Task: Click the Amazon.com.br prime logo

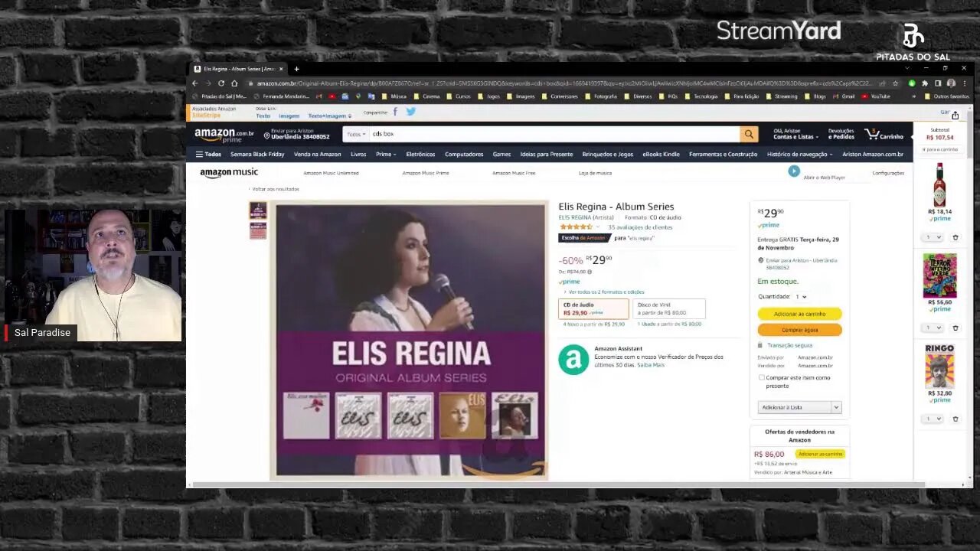Action: 224,135
